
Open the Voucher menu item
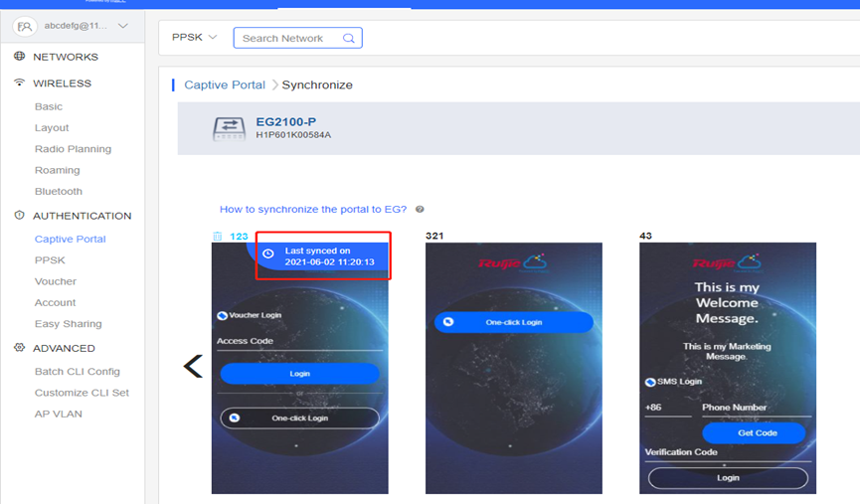56,281
